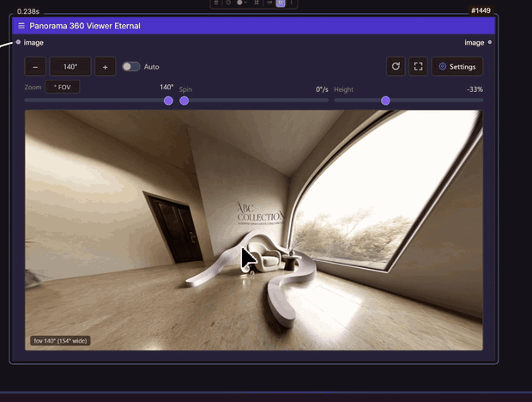Click the right image output port dot
Image resolution: width=532 pixels, height=402 pixels.
[x=490, y=42]
